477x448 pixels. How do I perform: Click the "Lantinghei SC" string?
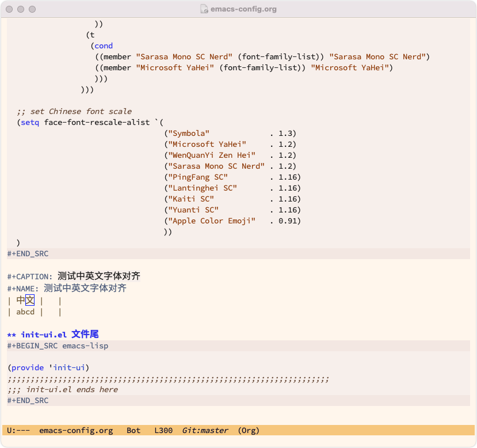(203, 188)
